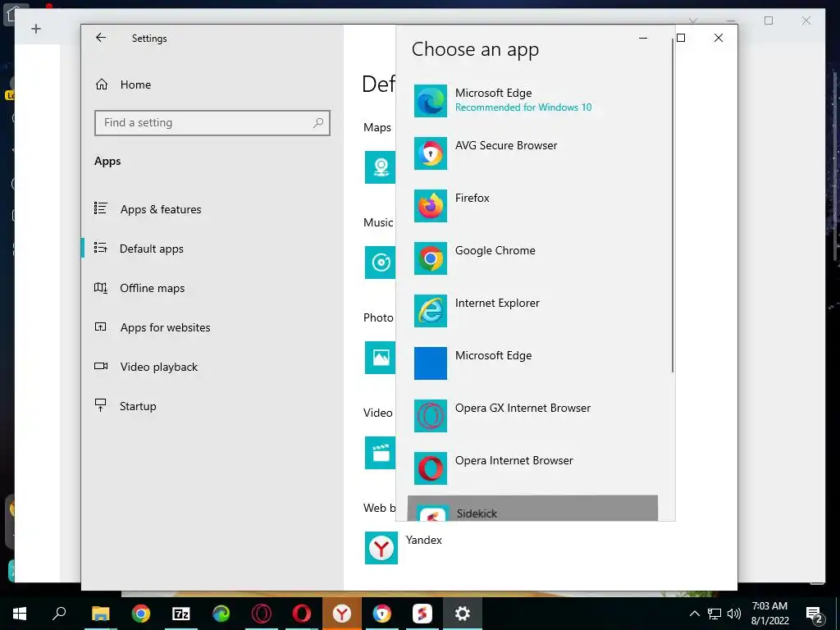Screen dimensions: 840x630
Task: Choose Internet Explorer from the list
Action: pyautogui.click(x=532, y=310)
